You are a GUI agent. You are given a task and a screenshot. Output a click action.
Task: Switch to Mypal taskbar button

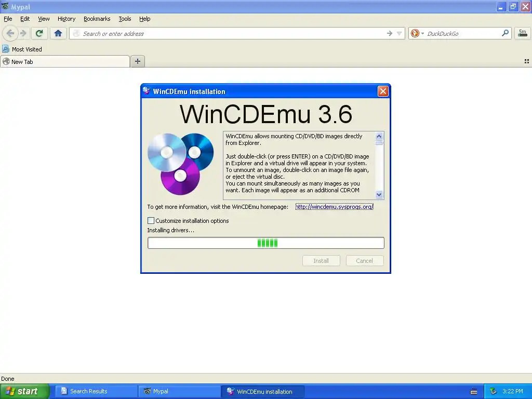click(179, 391)
